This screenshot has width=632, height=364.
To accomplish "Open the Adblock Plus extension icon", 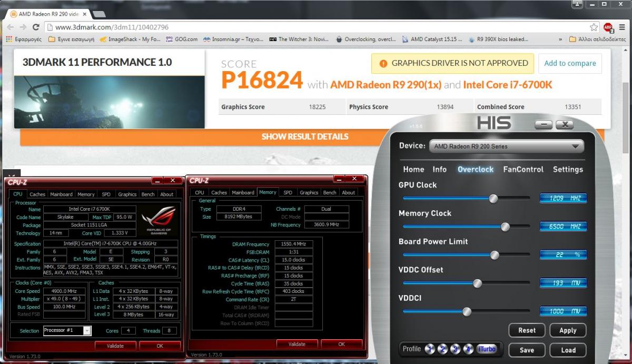I will [608, 27].
